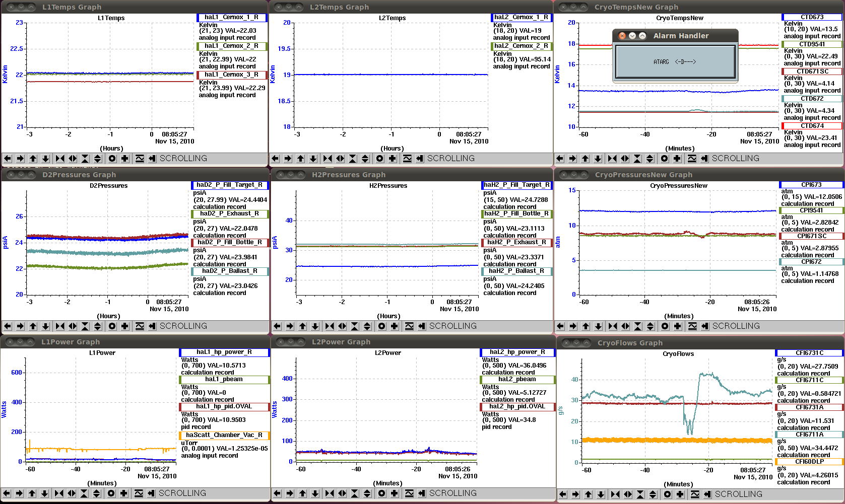
Task: Select the haL1_pbeam curve legend
Action: click(x=224, y=380)
